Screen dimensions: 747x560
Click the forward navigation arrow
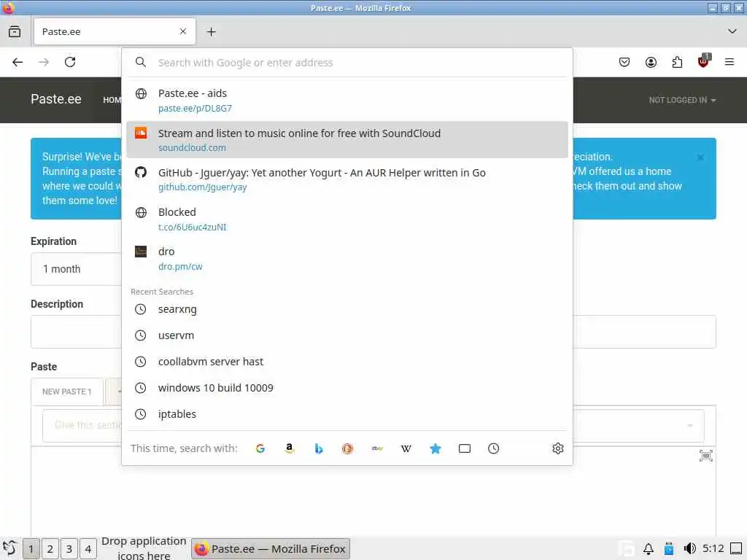(x=44, y=63)
